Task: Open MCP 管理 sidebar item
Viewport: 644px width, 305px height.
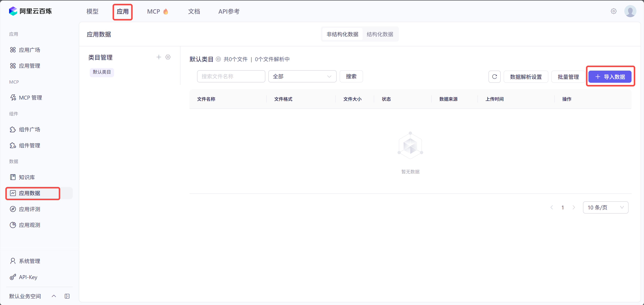Action: coord(30,98)
